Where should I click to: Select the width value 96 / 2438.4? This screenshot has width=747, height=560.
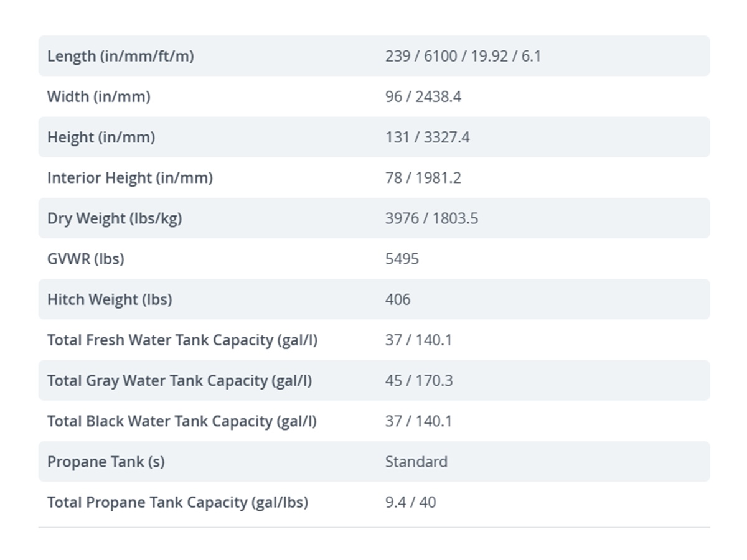point(423,96)
